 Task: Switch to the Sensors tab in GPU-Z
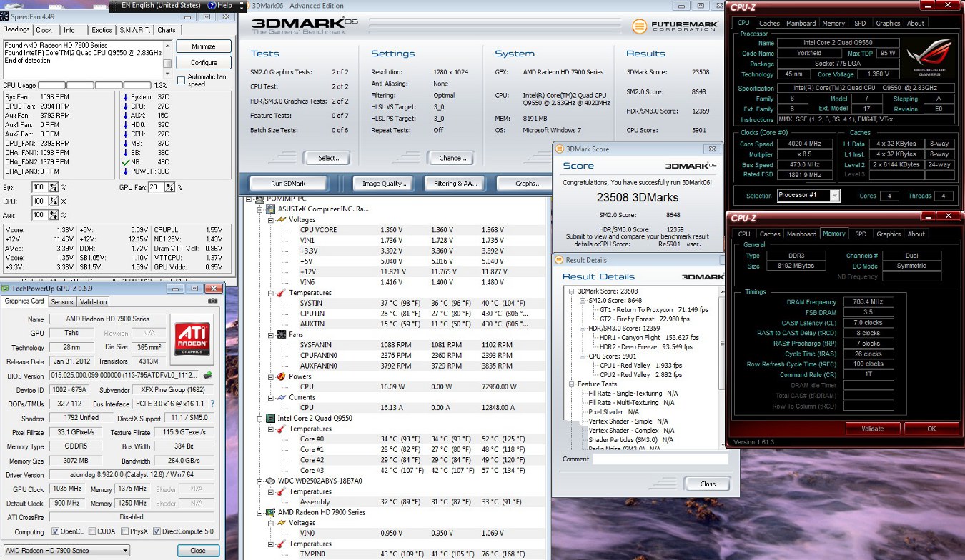point(62,302)
